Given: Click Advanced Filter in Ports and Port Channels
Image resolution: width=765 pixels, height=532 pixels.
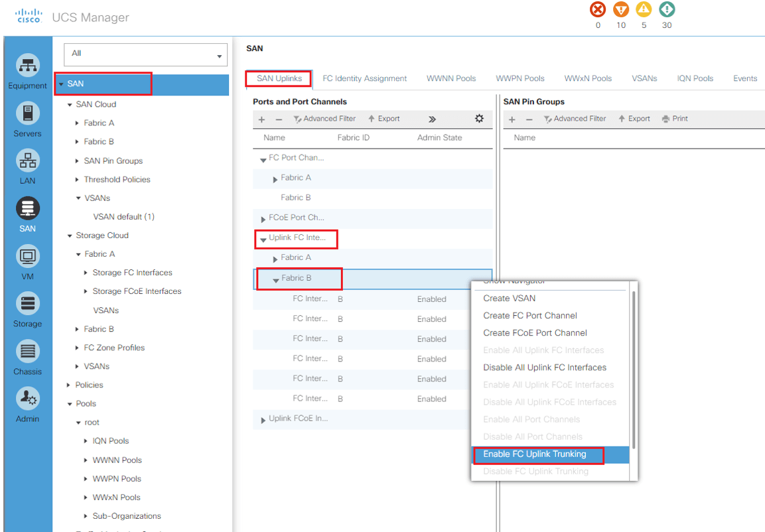Looking at the screenshot, I should [324, 119].
